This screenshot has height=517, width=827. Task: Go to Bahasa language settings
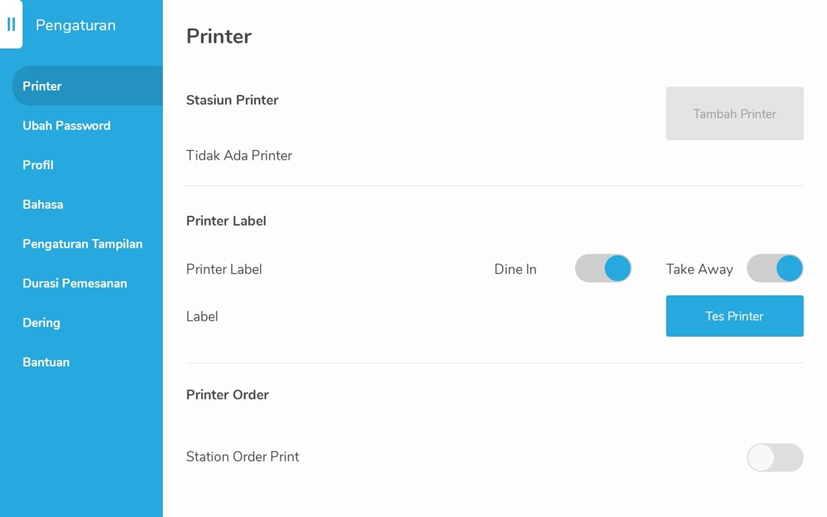click(x=43, y=205)
